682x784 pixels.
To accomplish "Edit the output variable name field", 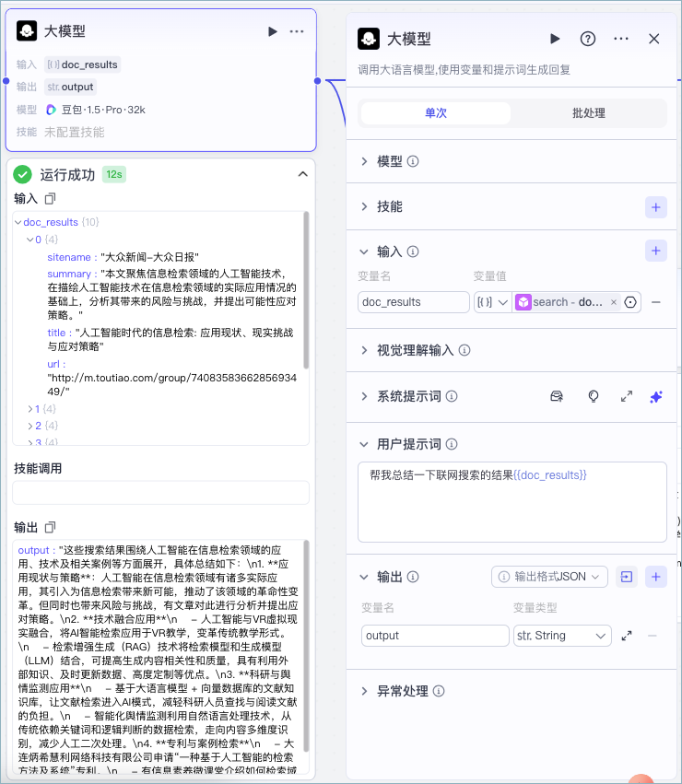I will click(435, 636).
